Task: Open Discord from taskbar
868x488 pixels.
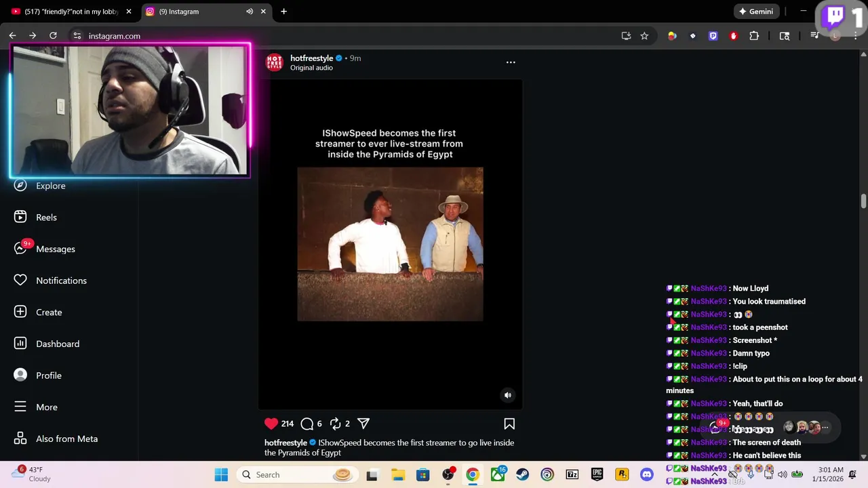Action: point(647,474)
